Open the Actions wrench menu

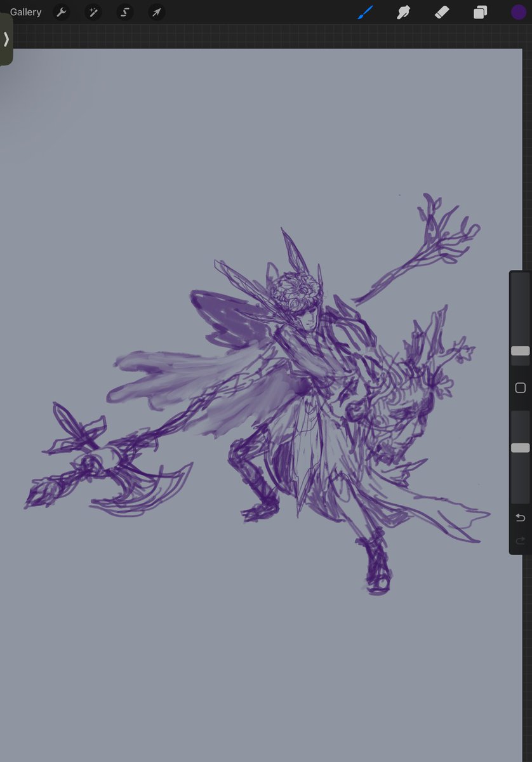coord(61,12)
